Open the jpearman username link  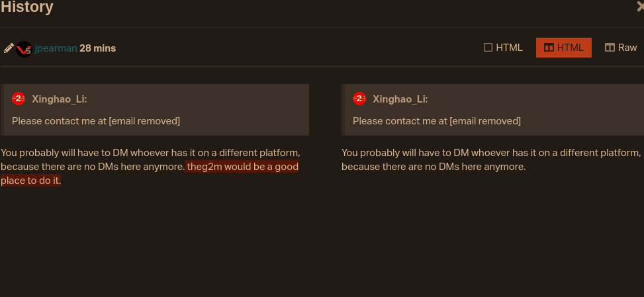tap(56, 48)
